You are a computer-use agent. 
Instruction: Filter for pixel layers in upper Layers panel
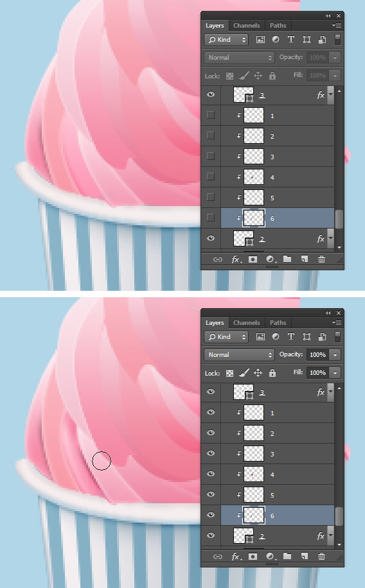click(x=260, y=39)
